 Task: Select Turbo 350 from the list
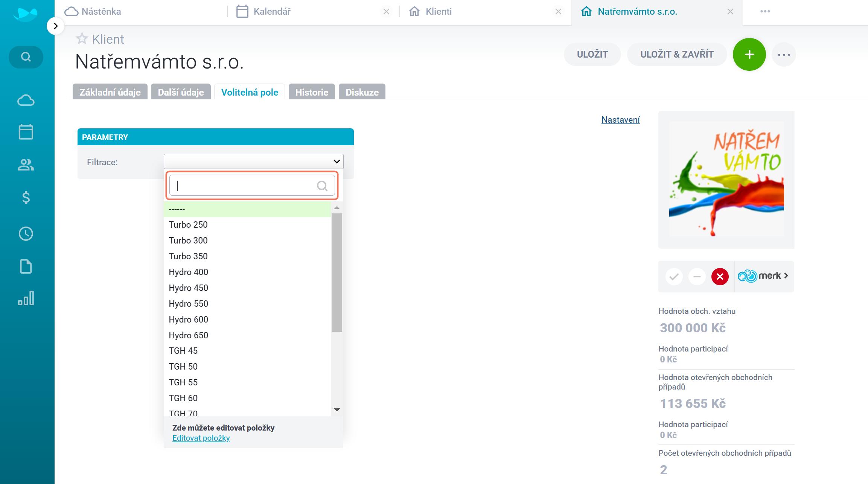coord(247,256)
